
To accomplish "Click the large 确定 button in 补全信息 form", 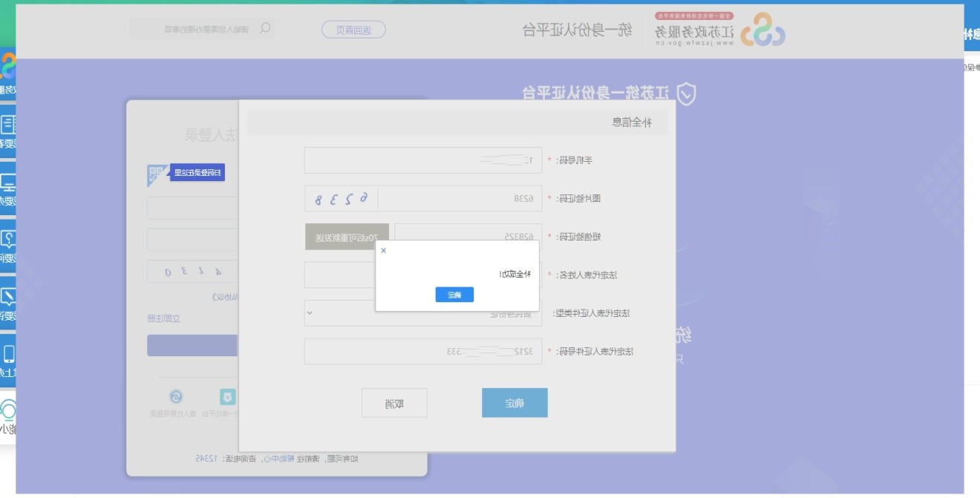I will tap(514, 403).
